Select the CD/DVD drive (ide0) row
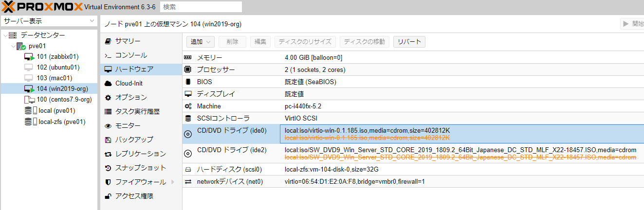The width and height of the screenshot is (644, 210). click(413, 134)
